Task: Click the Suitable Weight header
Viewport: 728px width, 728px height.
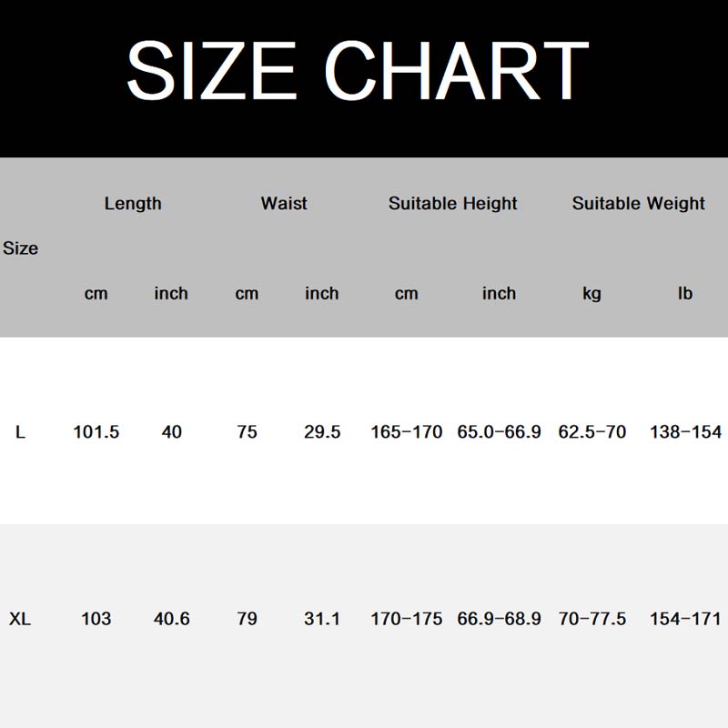Action: pos(638,204)
